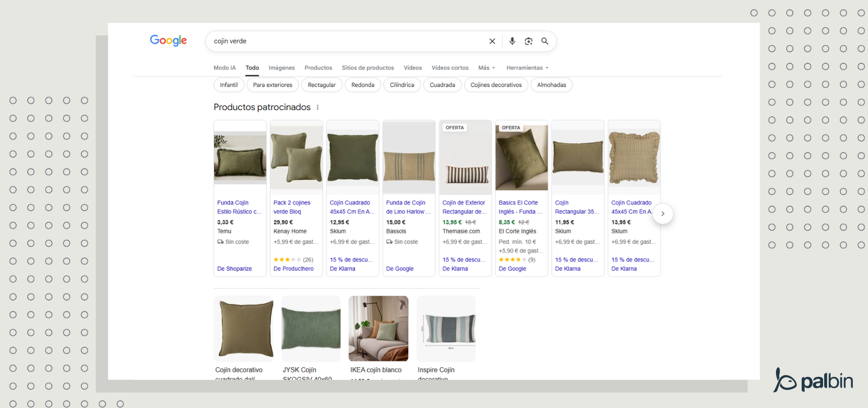Open the IKEA cojín blanco sofa thumbnail

click(378, 328)
